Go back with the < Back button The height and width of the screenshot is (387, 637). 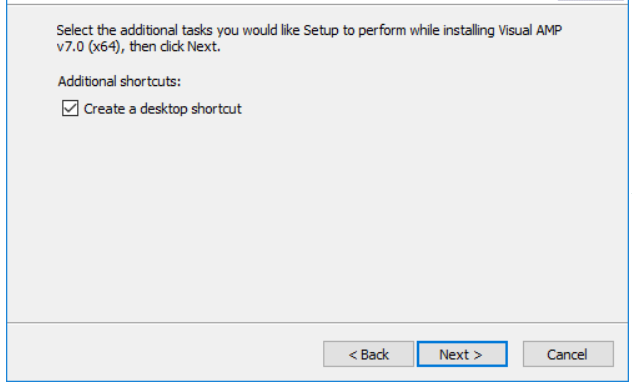point(368,354)
